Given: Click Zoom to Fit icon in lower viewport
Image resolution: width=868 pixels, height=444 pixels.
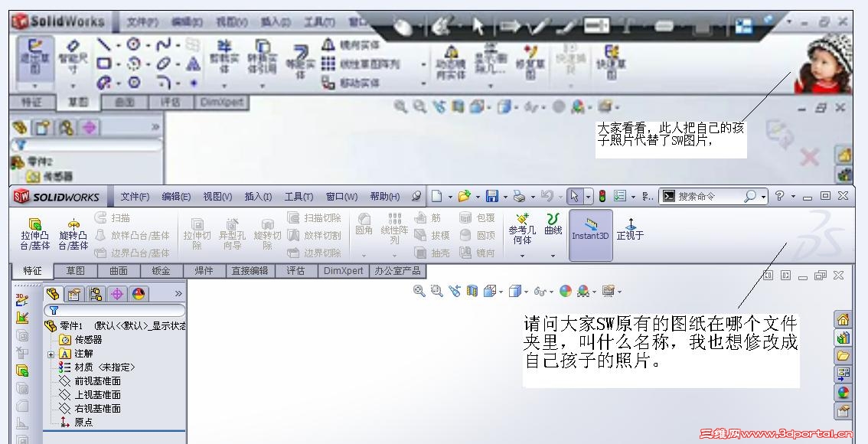Looking at the screenshot, I should tap(419, 291).
